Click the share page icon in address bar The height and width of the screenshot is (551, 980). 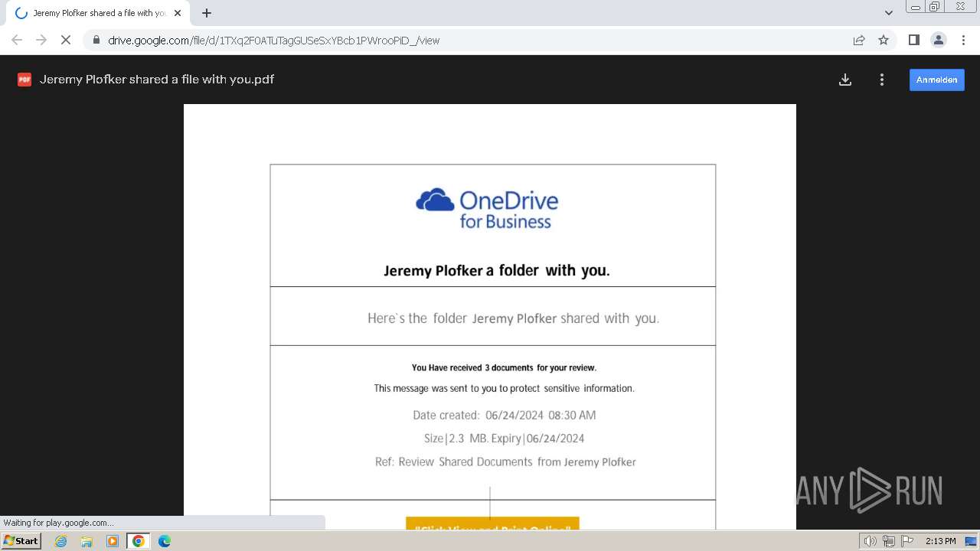point(859,41)
